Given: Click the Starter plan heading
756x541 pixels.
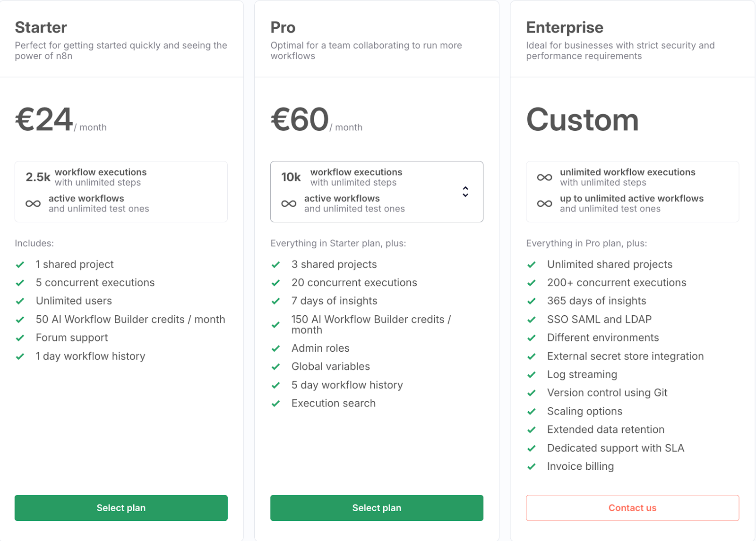Looking at the screenshot, I should click(41, 27).
